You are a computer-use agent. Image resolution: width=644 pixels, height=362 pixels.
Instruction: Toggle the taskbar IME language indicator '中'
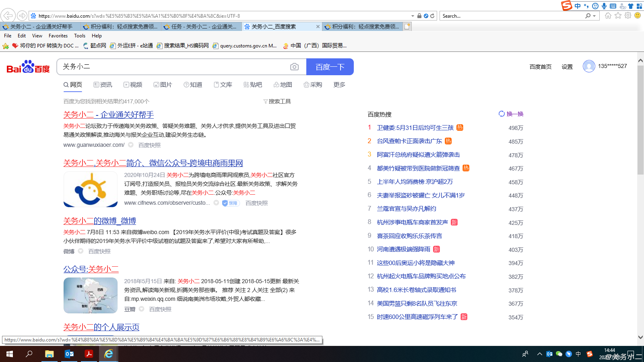[x=578, y=354]
